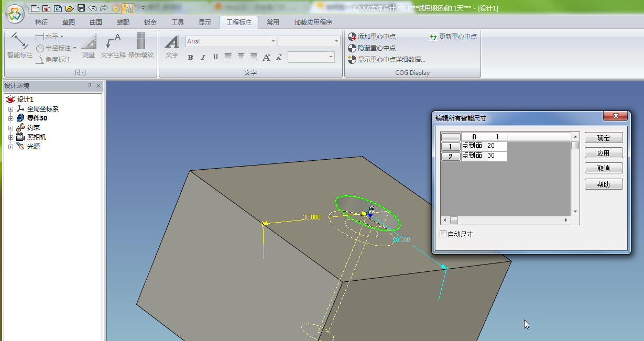Image resolution: width=644 pixels, height=341 pixels.
Task: Click 更新重心中点 update center of gravity
Action: tap(453, 37)
